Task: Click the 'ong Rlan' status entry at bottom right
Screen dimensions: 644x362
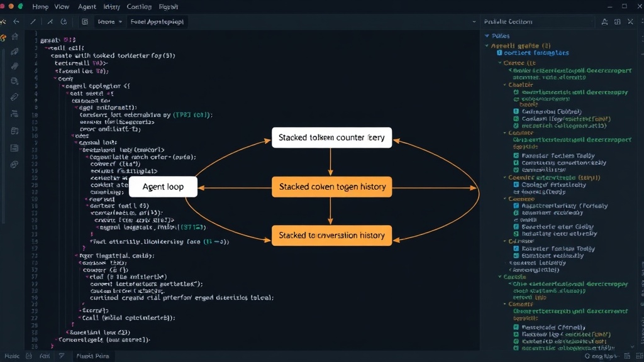Action: tap(602, 356)
